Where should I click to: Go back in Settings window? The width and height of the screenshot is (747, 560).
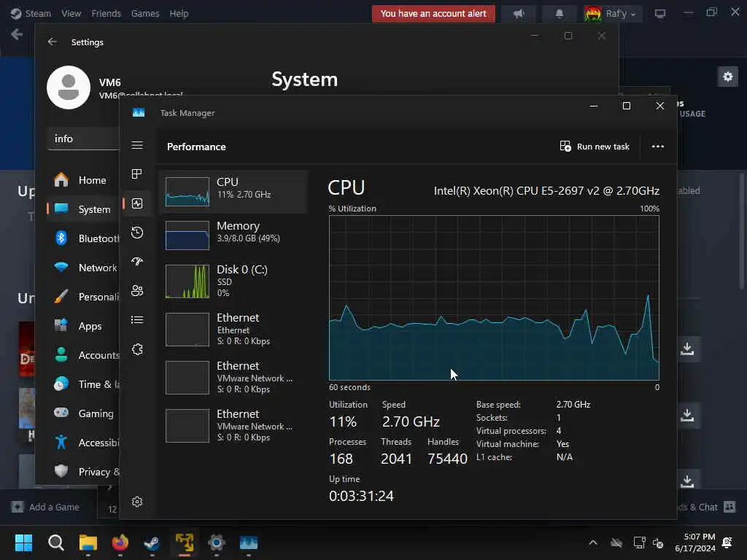coord(53,42)
